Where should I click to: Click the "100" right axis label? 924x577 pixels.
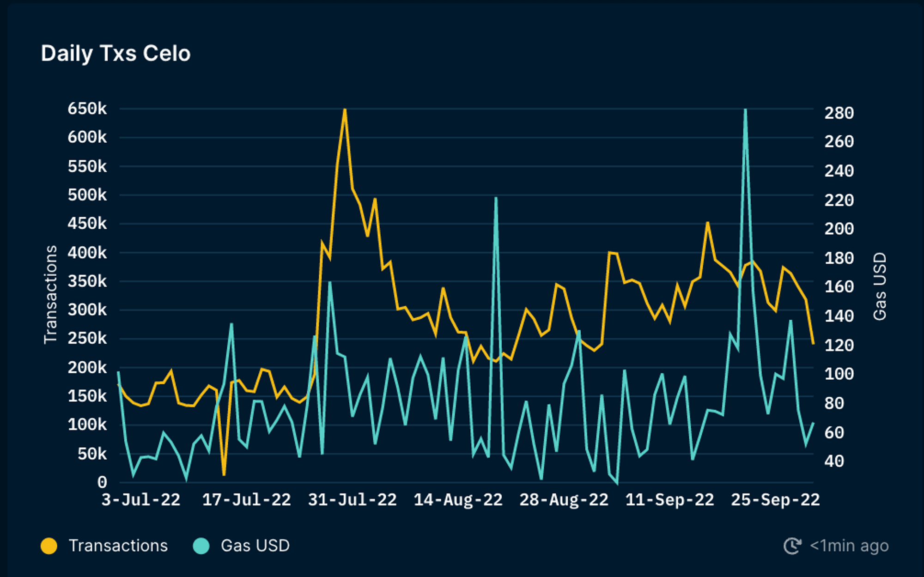(x=839, y=374)
